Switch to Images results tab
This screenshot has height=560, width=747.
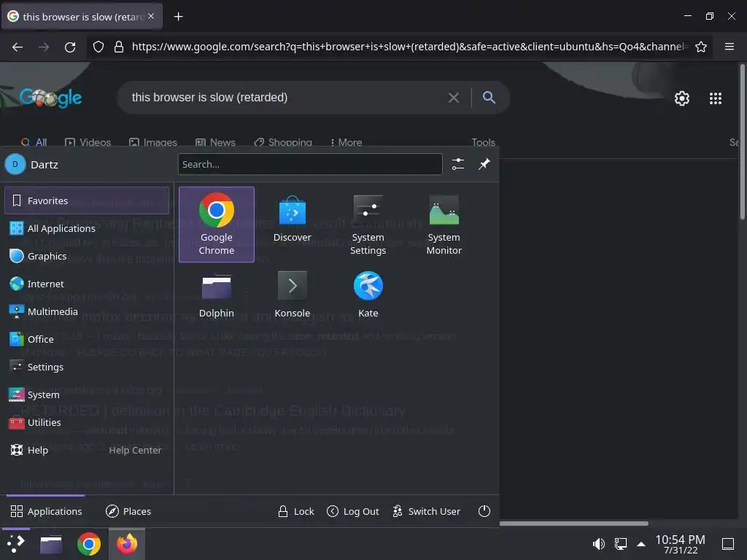(x=153, y=142)
